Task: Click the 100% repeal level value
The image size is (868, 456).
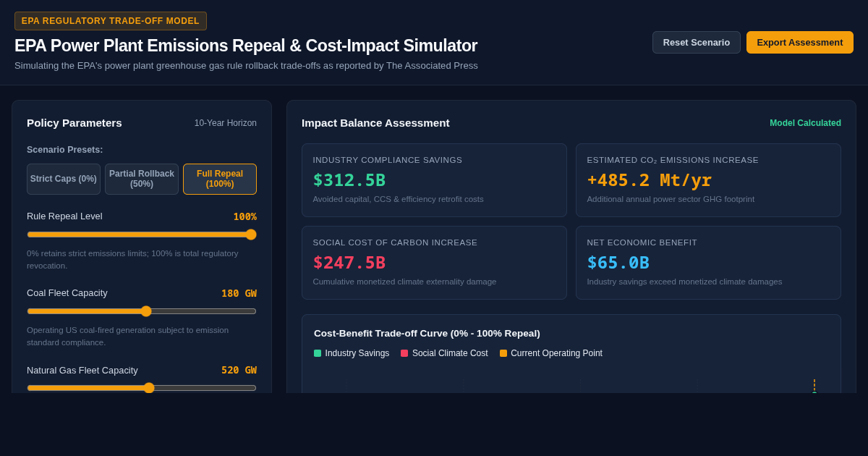Action: (245, 216)
